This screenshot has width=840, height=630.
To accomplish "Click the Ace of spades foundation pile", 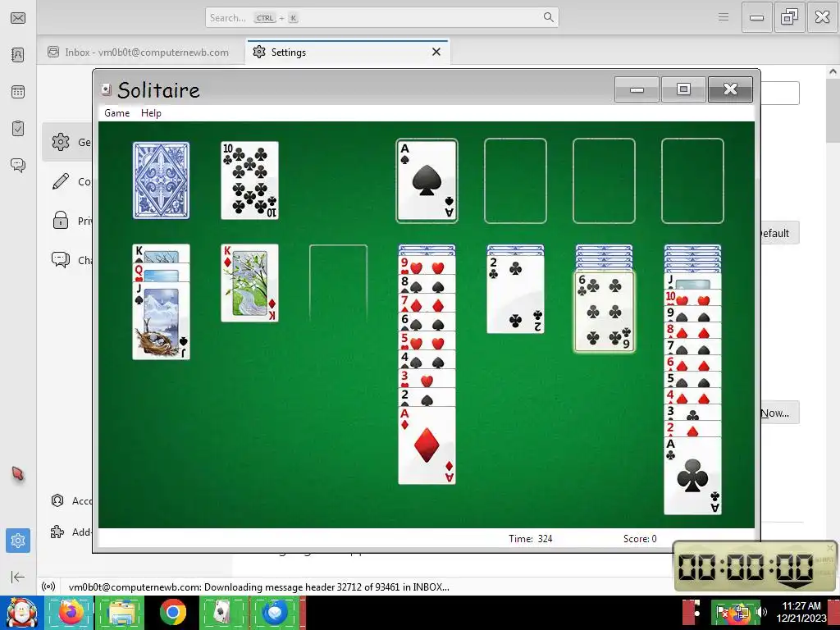I will (x=427, y=180).
